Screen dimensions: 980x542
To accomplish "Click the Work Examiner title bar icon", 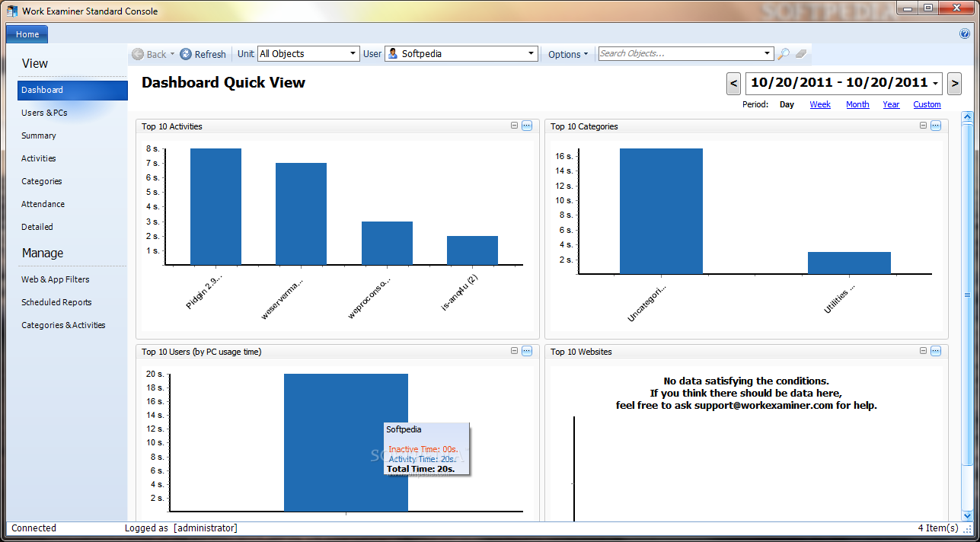I will [12, 11].
